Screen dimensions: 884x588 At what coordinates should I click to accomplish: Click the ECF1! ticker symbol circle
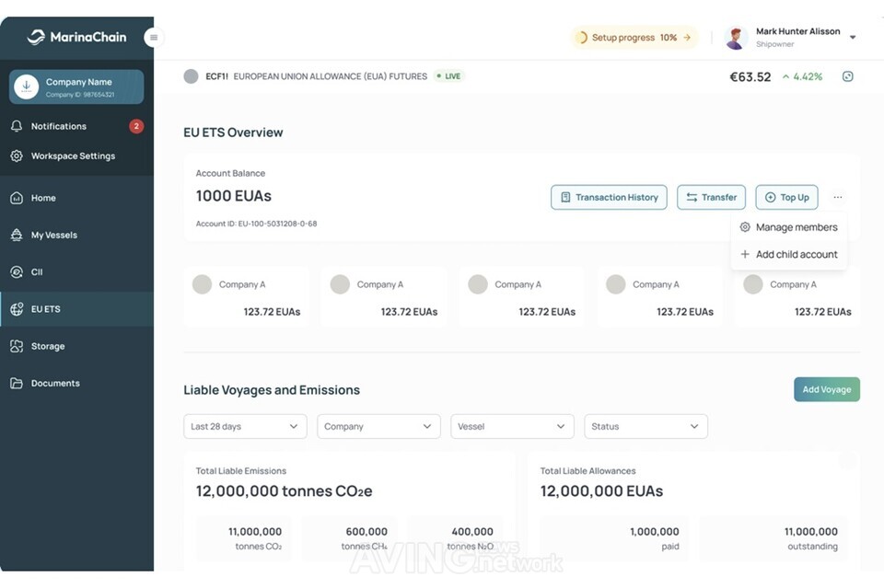(x=192, y=76)
